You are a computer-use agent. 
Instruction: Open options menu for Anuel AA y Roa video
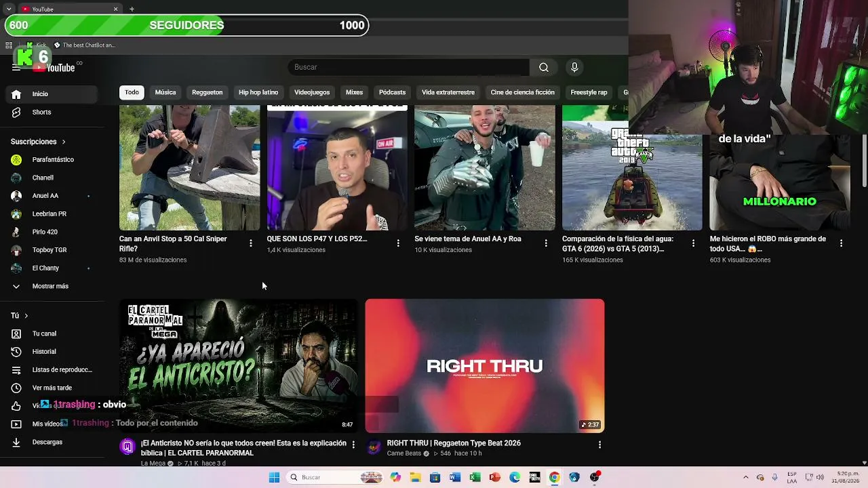pyautogui.click(x=546, y=243)
